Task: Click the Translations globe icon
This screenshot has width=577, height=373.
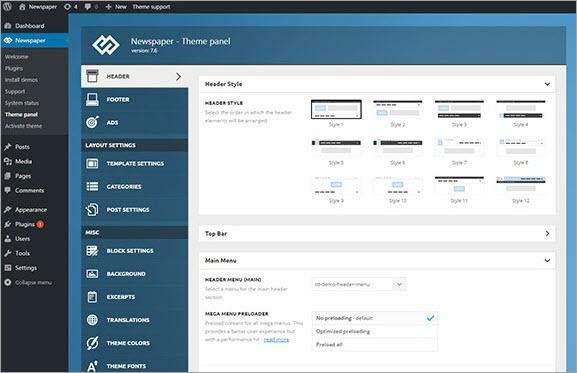Action: 92,320
